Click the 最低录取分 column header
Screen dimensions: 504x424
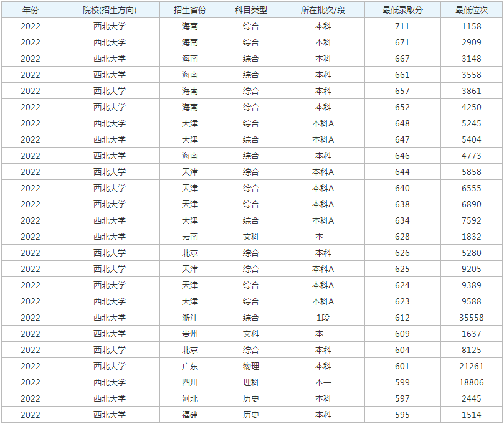(402, 10)
